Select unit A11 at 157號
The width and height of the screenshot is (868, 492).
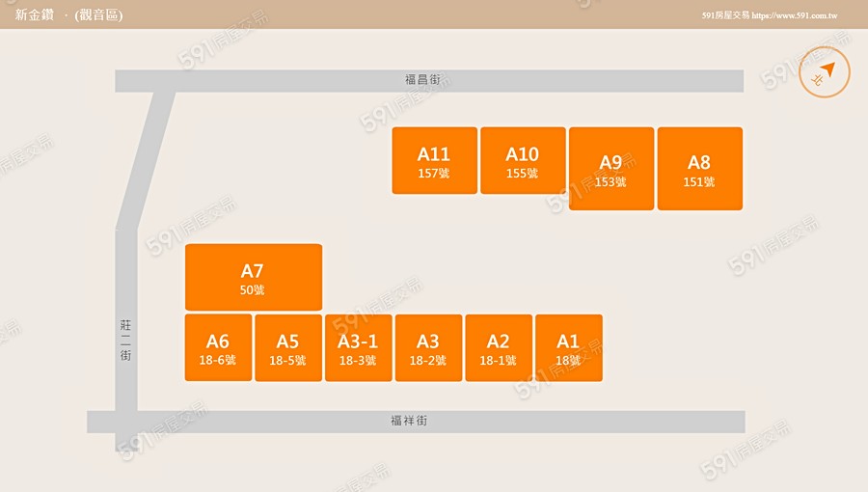pyautogui.click(x=434, y=161)
